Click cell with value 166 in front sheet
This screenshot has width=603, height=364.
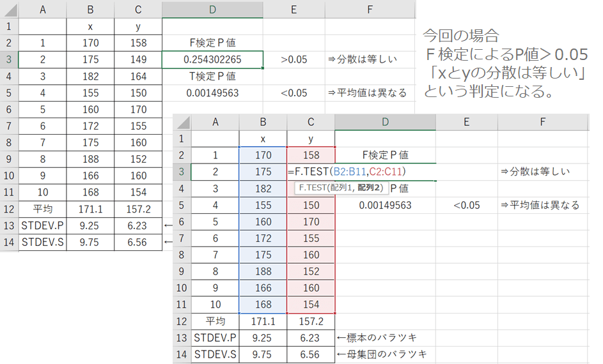(x=263, y=288)
